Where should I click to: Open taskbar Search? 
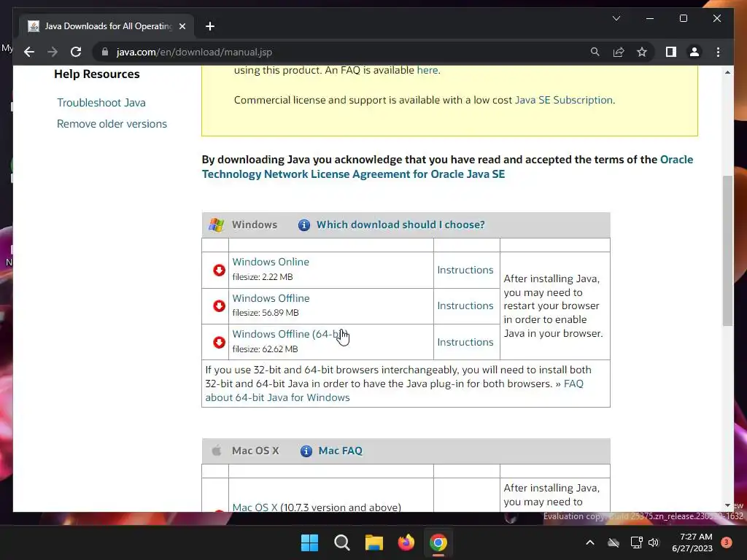(x=342, y=542)
